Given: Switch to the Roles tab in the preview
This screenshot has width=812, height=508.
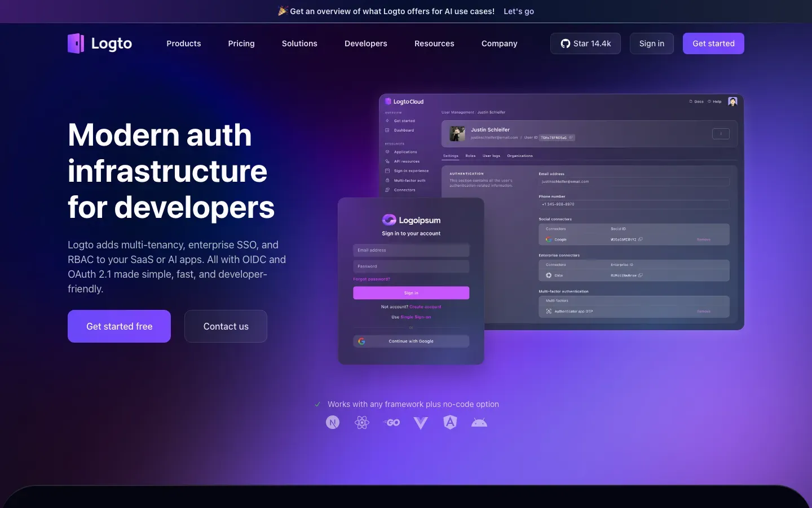Looking at the screenshot, I should click(x=470, y=156).
